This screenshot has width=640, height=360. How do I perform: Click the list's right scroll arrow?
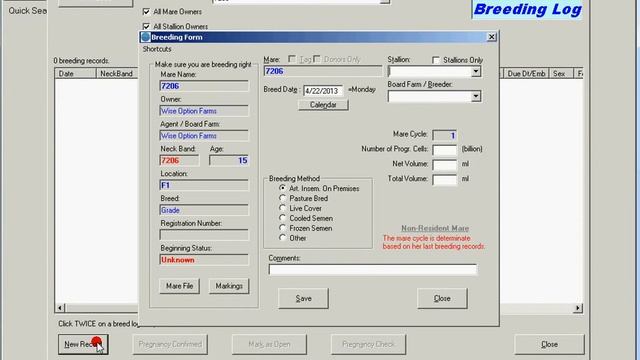coord(578,308)
